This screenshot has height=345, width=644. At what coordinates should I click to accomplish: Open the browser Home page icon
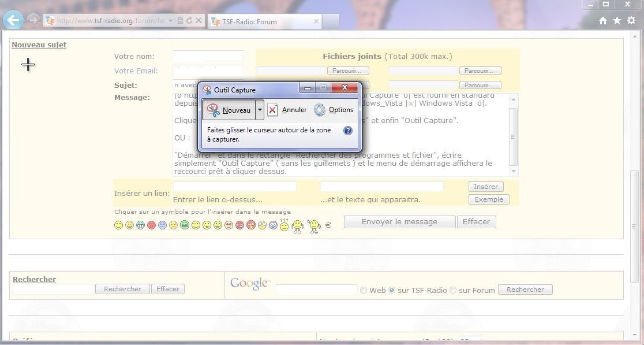point(603,21)
